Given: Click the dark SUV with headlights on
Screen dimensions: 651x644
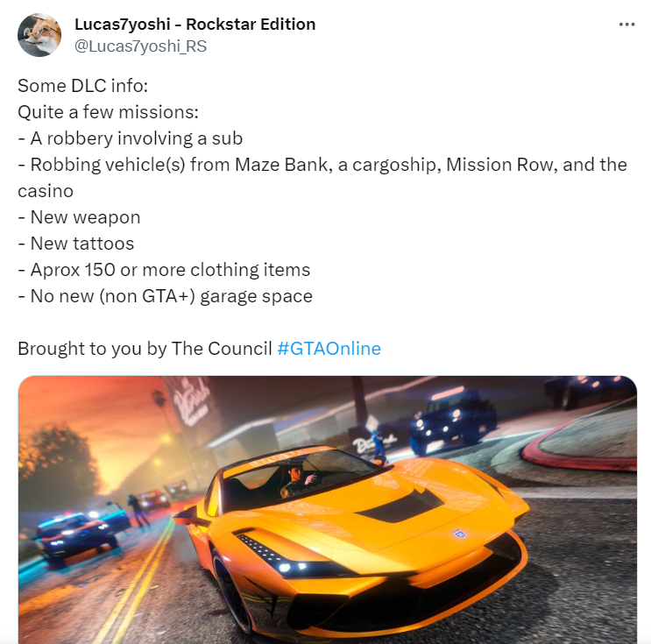Looking at the screenshot, I should coord(452,418).
